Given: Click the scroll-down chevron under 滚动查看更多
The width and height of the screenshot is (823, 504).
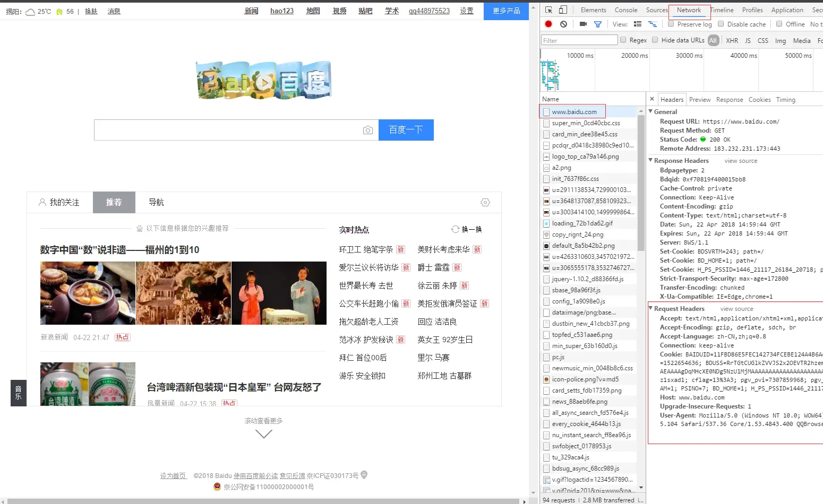Looking at the screenshot, I should tap(264, 433).
